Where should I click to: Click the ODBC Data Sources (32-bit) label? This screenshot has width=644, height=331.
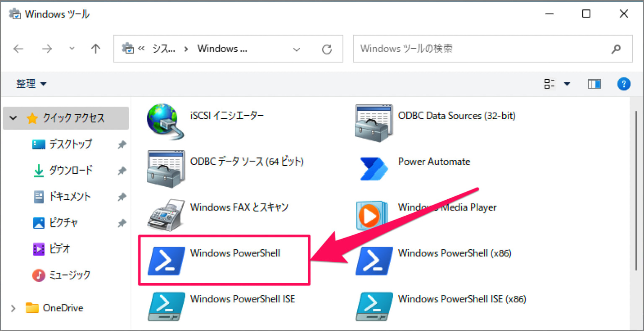click(x=457, y=116)
